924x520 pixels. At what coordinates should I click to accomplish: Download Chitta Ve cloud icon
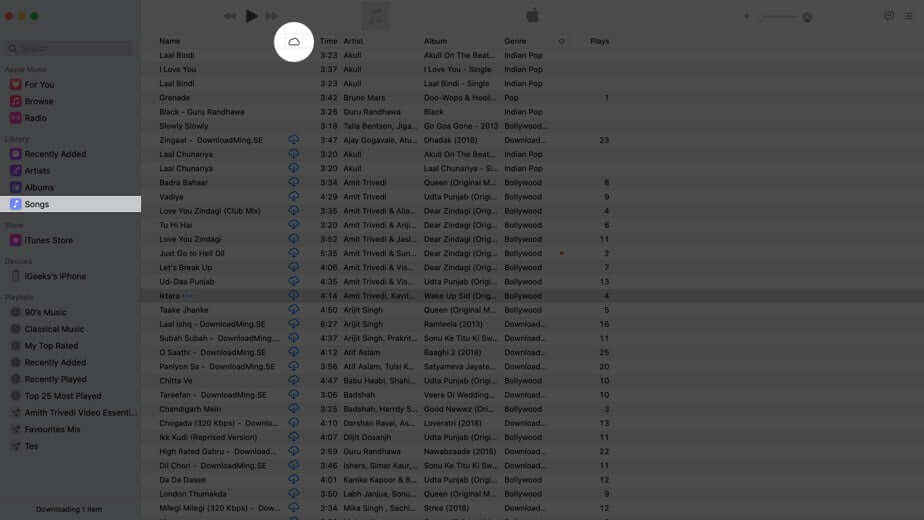(x=293, y=380)
